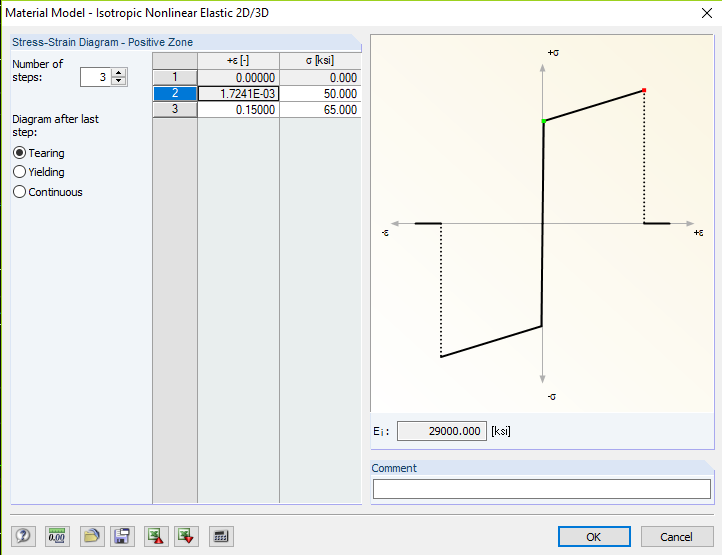Decrease number of steps with down arrow
722x555 pixels.
click(119, 81)
